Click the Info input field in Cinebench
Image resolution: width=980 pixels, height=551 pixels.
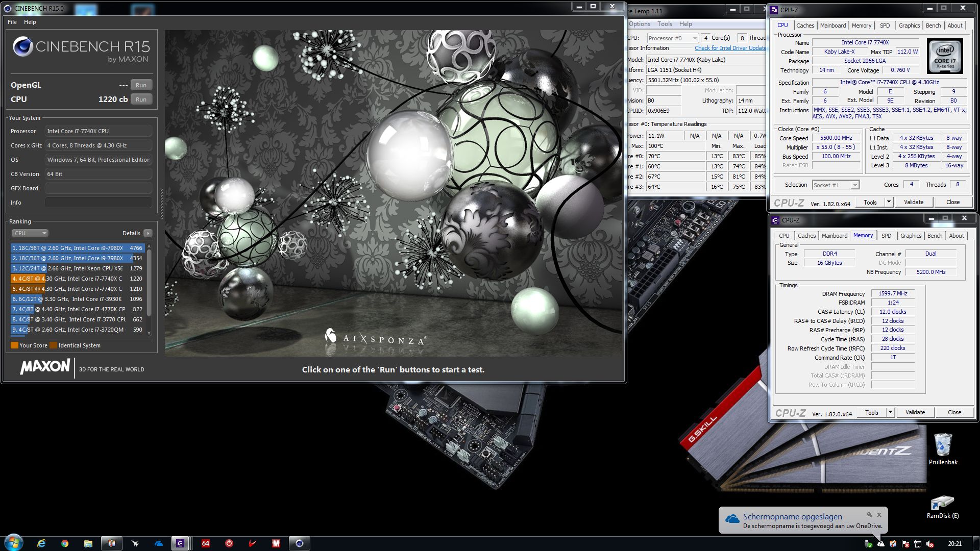tap(99, 203)
